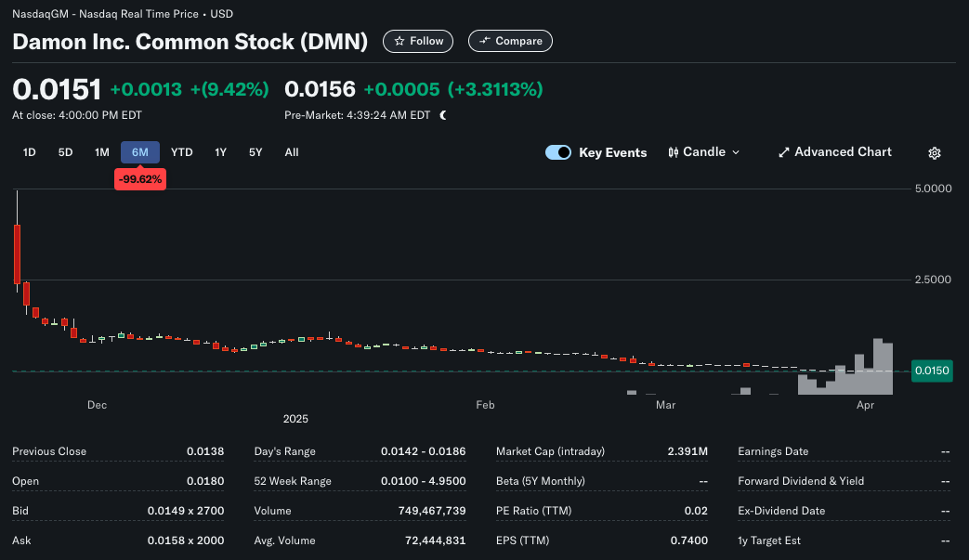Viewport: 969px width, 560px height.
Task: Click the Earnings Date label
Action: (773, 451)
